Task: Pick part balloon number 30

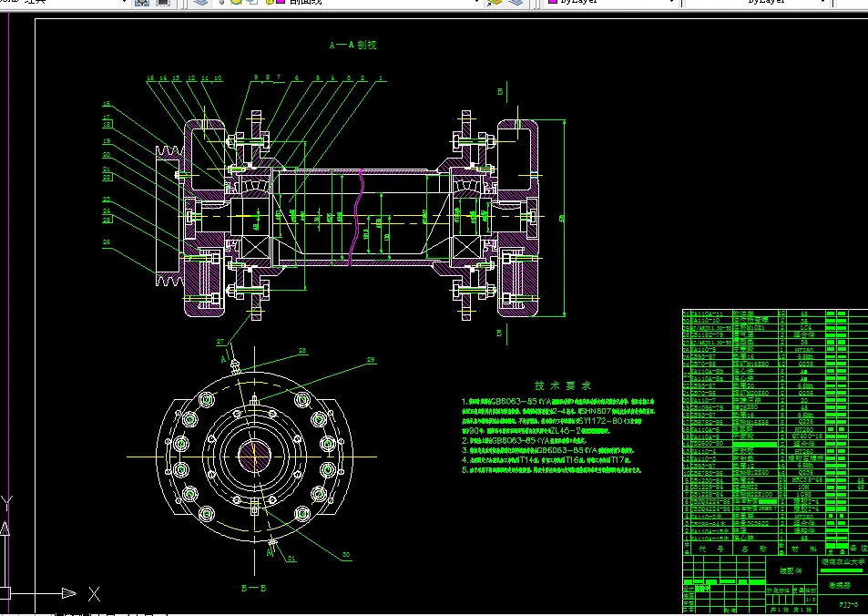Action: click(x=346, y=555)
